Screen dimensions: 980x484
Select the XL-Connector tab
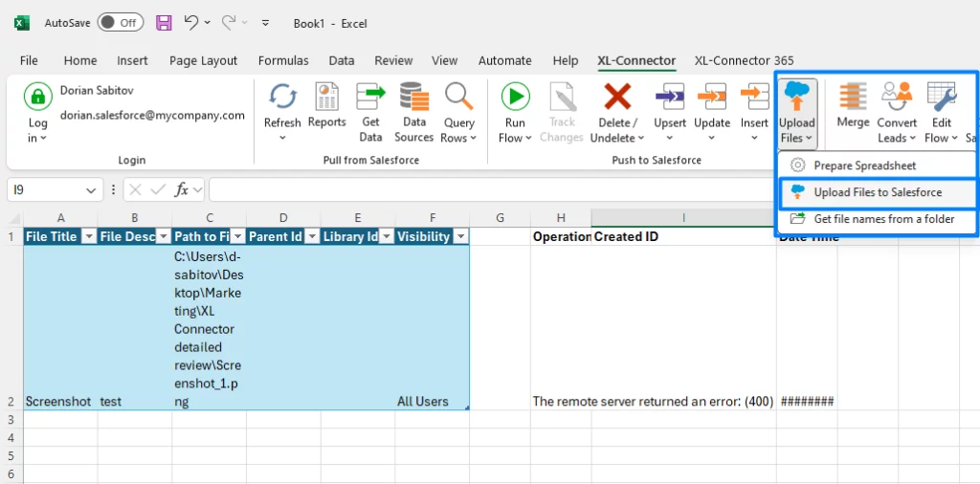pos(636,60)
